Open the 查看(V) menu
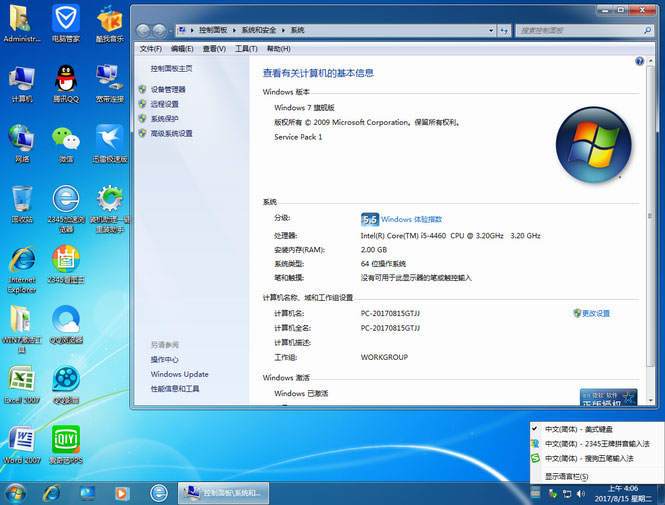 click(214, 49)
